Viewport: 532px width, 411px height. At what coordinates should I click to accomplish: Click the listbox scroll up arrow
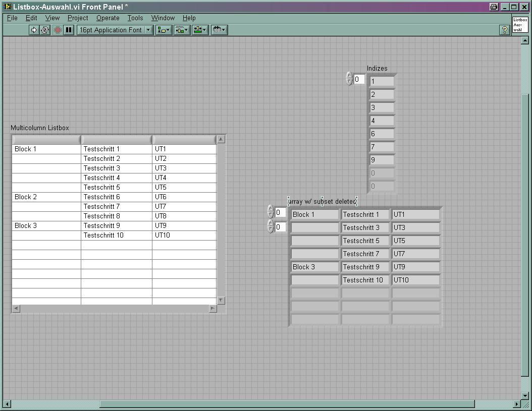[221, 139]
